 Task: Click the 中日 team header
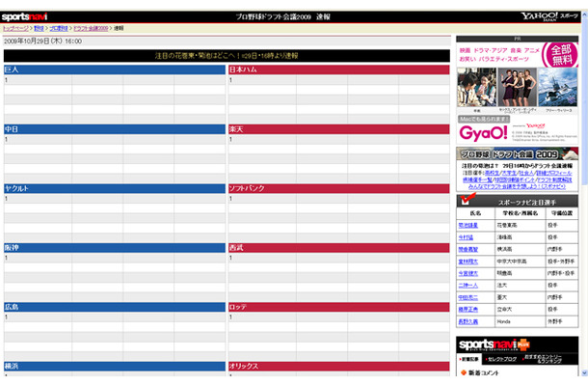(115, 129)
